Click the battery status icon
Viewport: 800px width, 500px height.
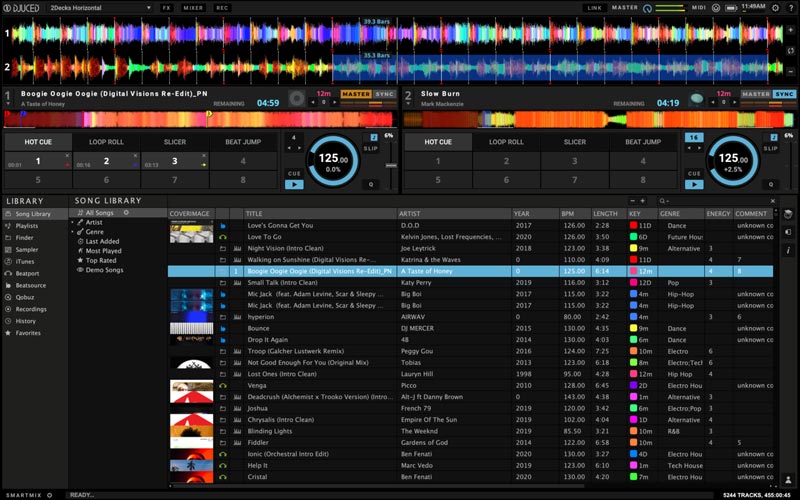pos(731,8)
